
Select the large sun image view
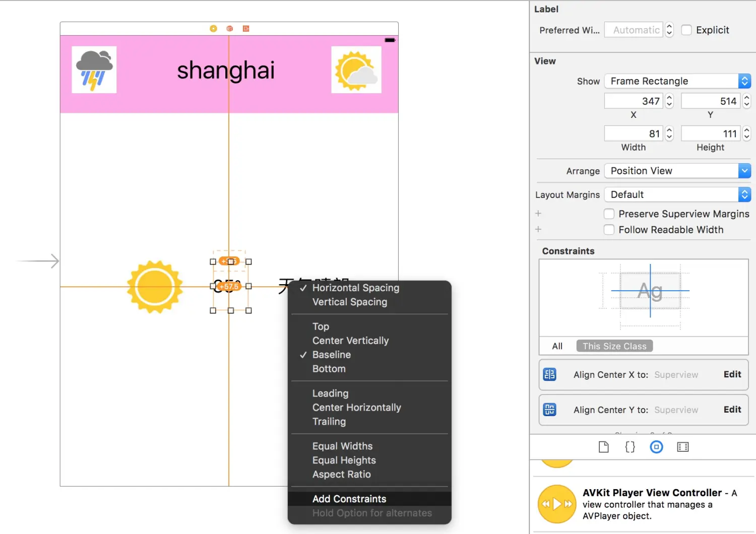(x=155, y=287)
